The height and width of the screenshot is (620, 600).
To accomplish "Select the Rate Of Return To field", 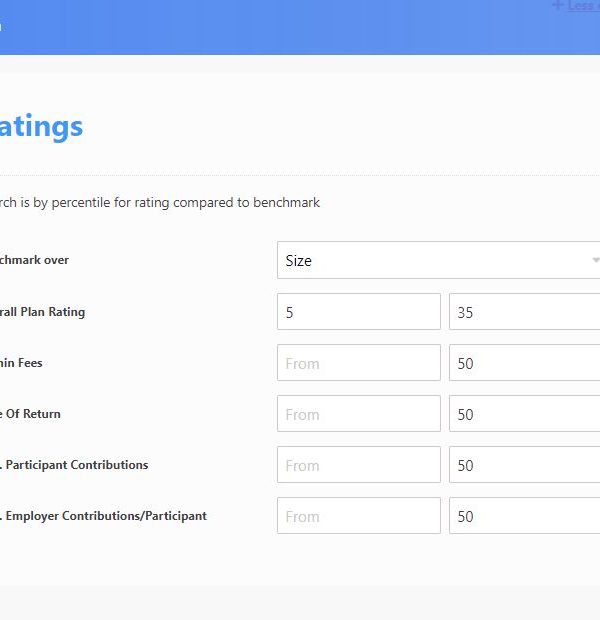I will pos(524,414).
